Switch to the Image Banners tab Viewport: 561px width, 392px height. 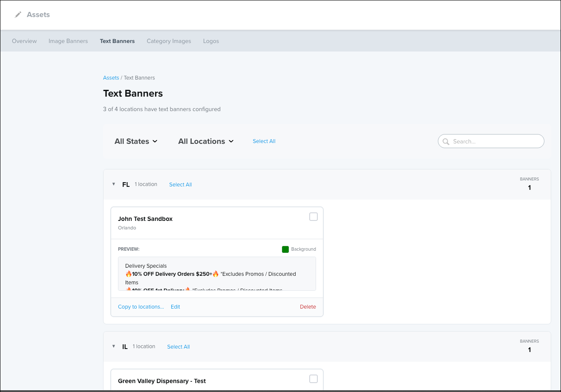[x=68, y=41]
